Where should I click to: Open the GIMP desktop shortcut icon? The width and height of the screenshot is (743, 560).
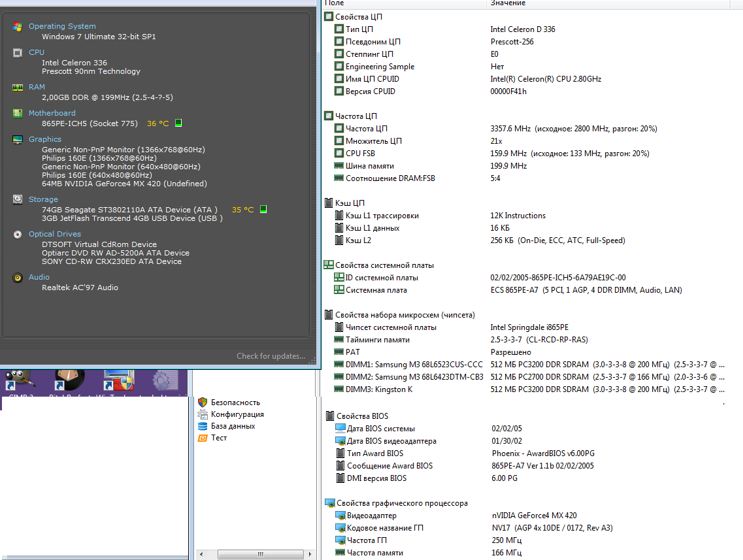19,382
